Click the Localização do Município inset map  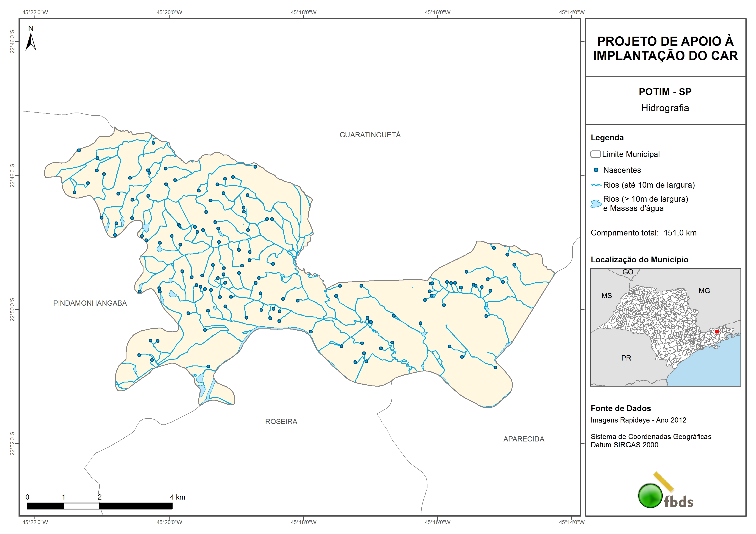click(666, 327)
